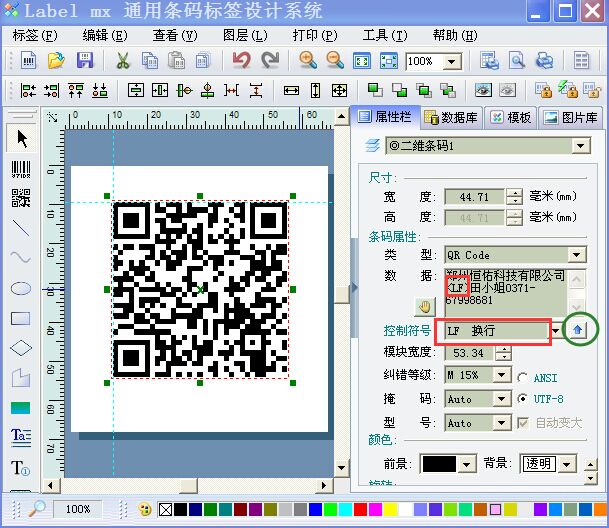Hide objects with the grey eye icon
The height and width of the screenshot is (528, 609).
(x=508, y=91)
